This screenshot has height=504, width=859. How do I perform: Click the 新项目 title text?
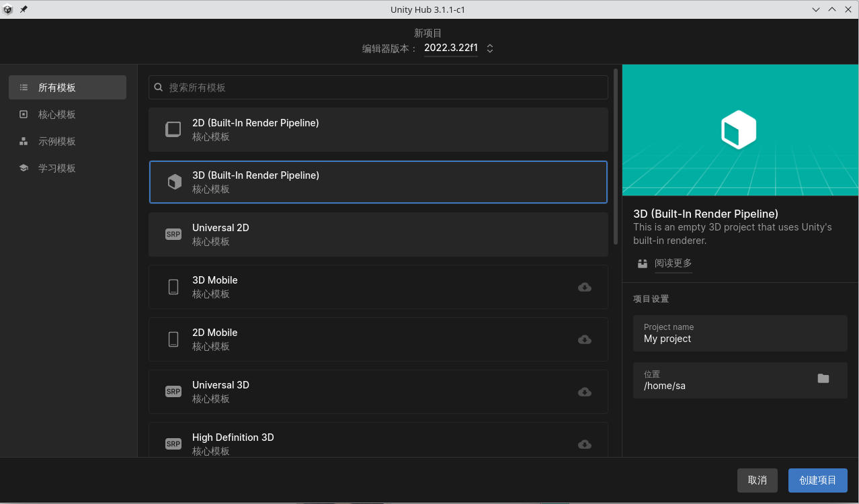tap(427, 33)
